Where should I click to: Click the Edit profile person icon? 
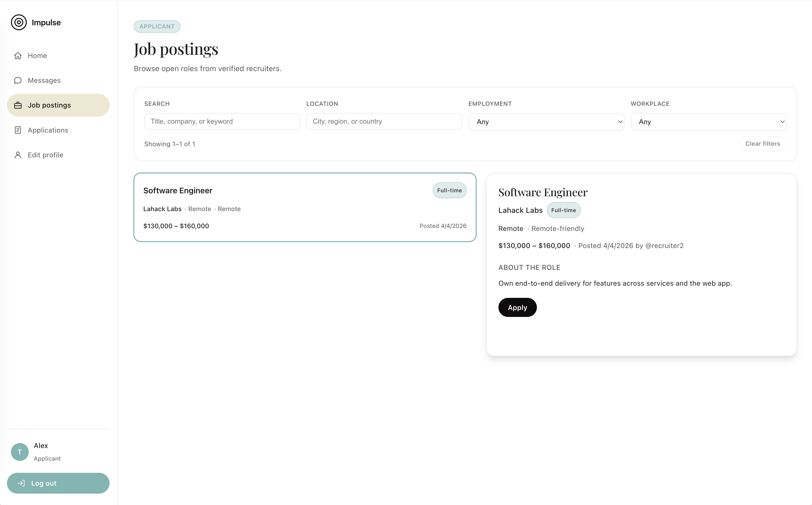coord(18,155)
